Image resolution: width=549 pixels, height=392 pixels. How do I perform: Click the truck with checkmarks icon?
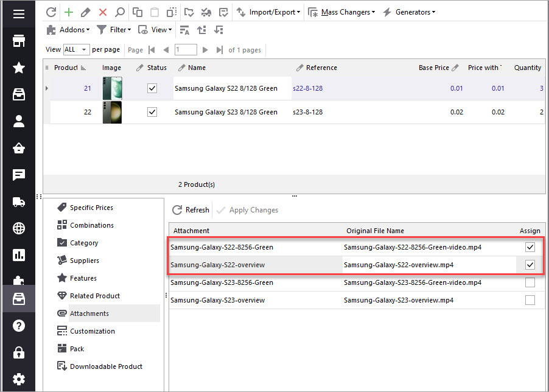tap(206, 12)
